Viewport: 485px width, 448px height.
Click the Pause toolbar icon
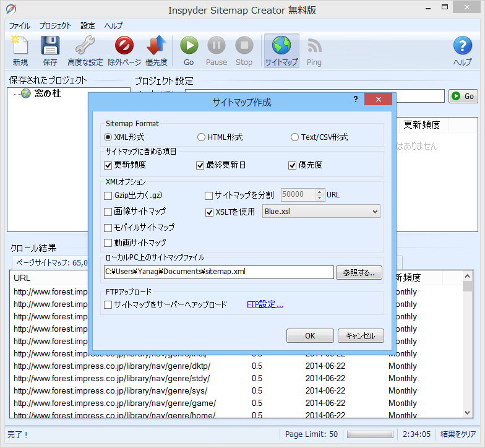pos(217,51)
